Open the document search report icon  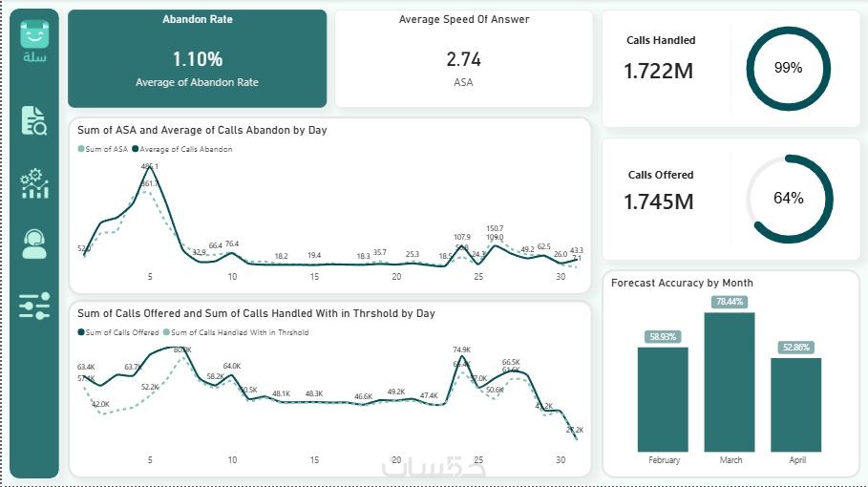tap(34, 121)
